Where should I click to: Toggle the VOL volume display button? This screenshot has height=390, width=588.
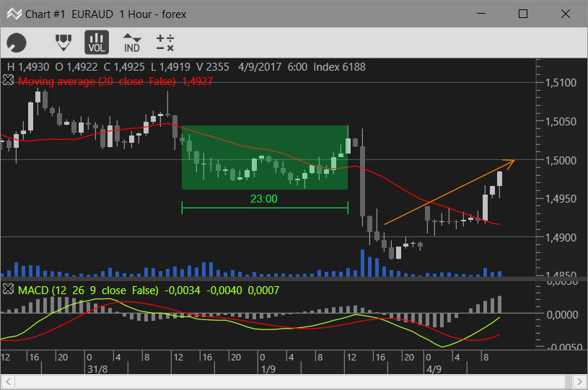tap(96, 43)
